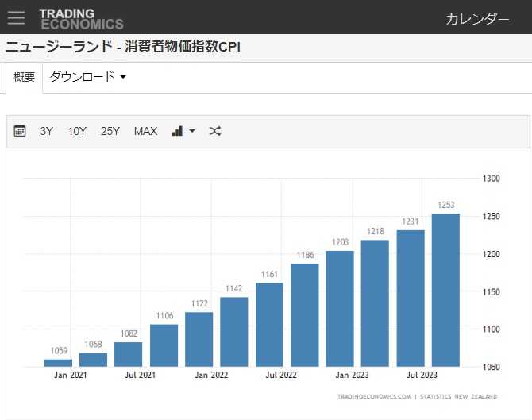Open the calendar date range picker icon
532x420 pixels.
(21, 131)
